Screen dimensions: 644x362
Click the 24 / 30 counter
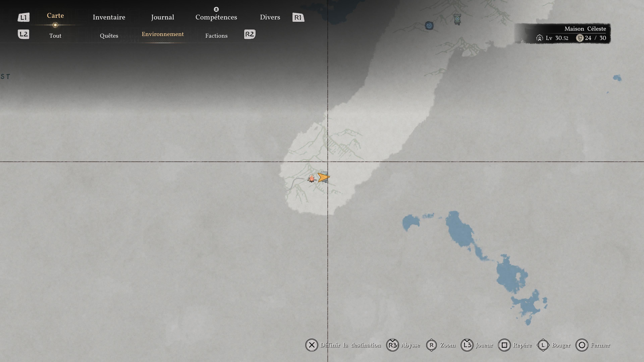596,38
